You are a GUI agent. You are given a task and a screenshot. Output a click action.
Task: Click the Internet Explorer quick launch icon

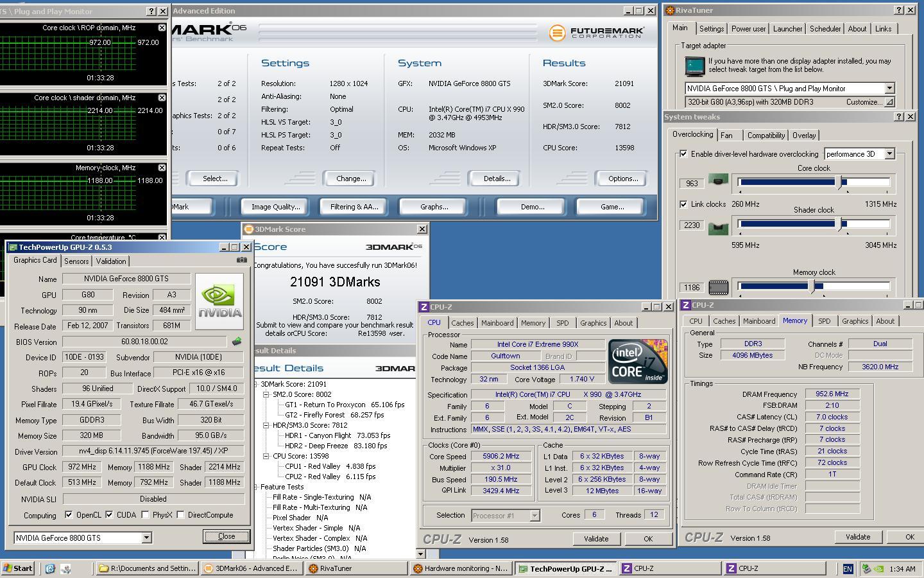pos(49,568)
